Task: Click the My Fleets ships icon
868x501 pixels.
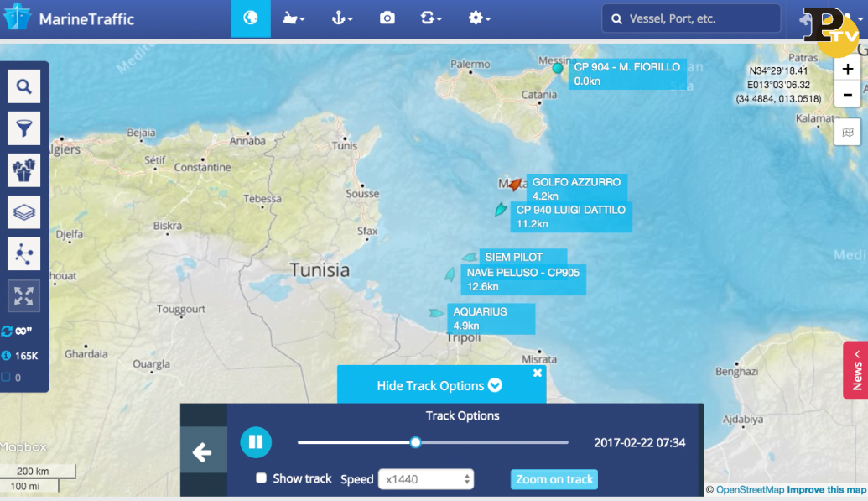Action: [x=23, y=170]
